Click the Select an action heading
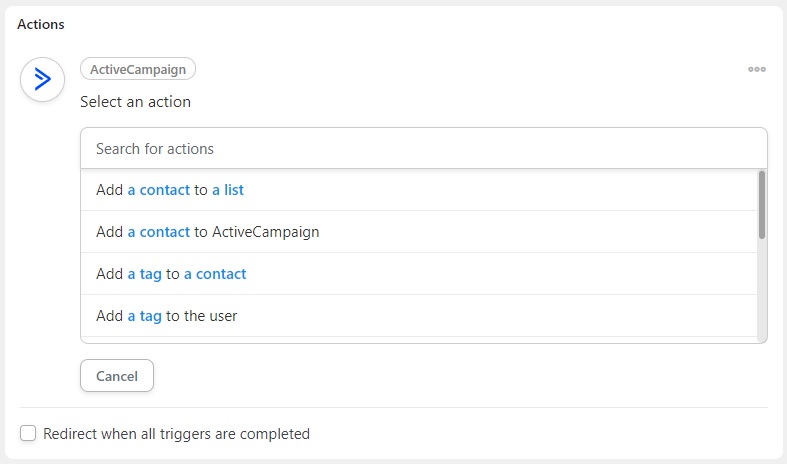 click(x=136, y=102)
